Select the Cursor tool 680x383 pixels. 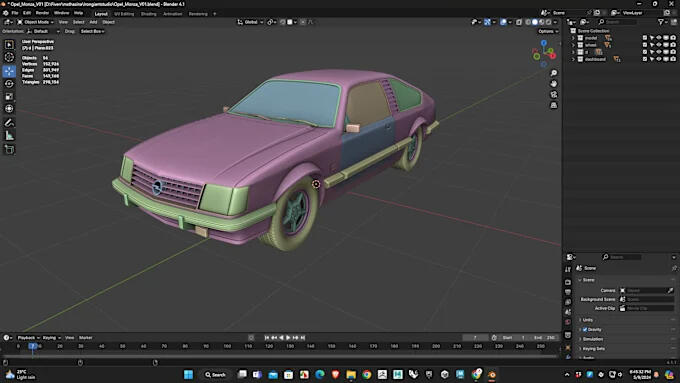[x=9, y=57]
